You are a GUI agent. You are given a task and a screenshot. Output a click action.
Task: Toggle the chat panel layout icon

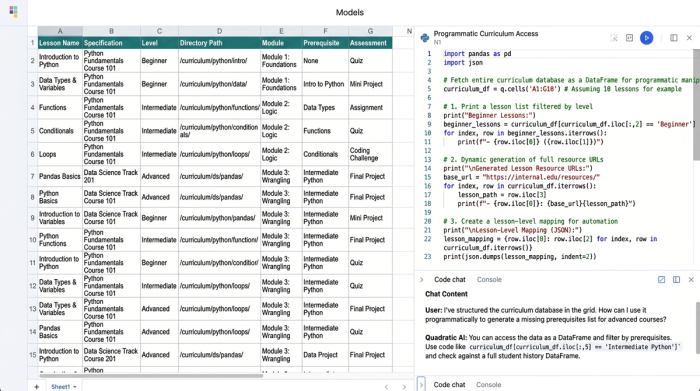pyautogui.click(x=676, y=279)
